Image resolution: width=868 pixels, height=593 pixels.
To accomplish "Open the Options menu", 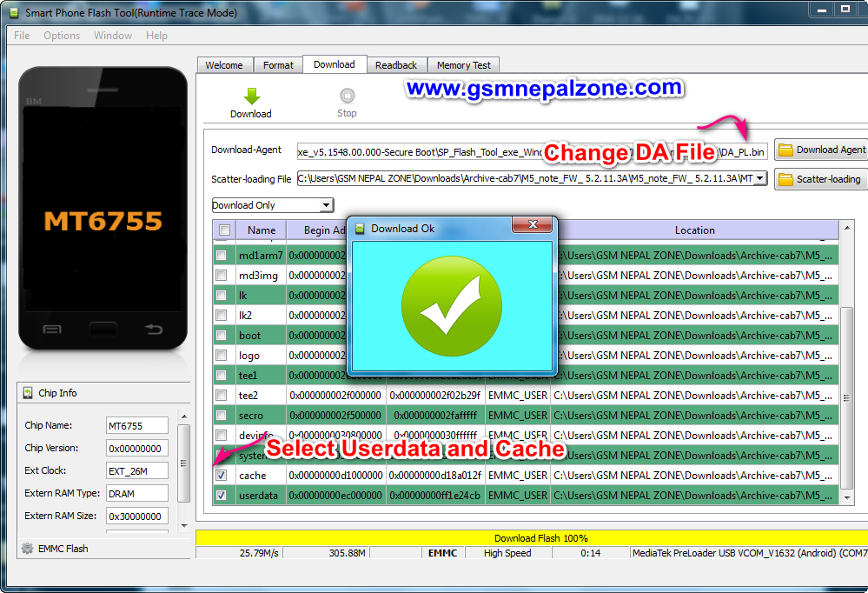I will 62,36.
